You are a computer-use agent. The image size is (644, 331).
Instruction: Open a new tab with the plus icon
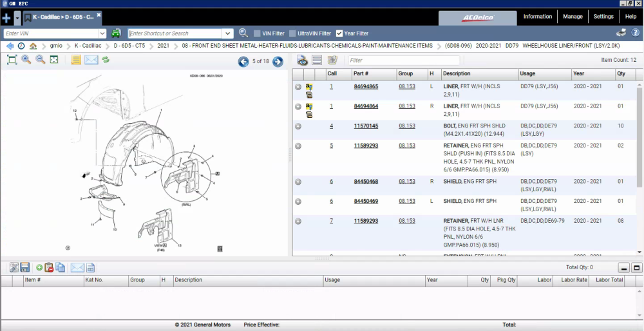coord(6,18)
